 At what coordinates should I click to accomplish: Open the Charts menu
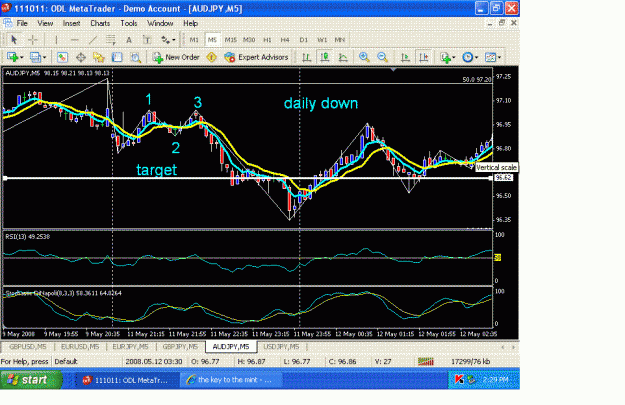click(100, 23)
